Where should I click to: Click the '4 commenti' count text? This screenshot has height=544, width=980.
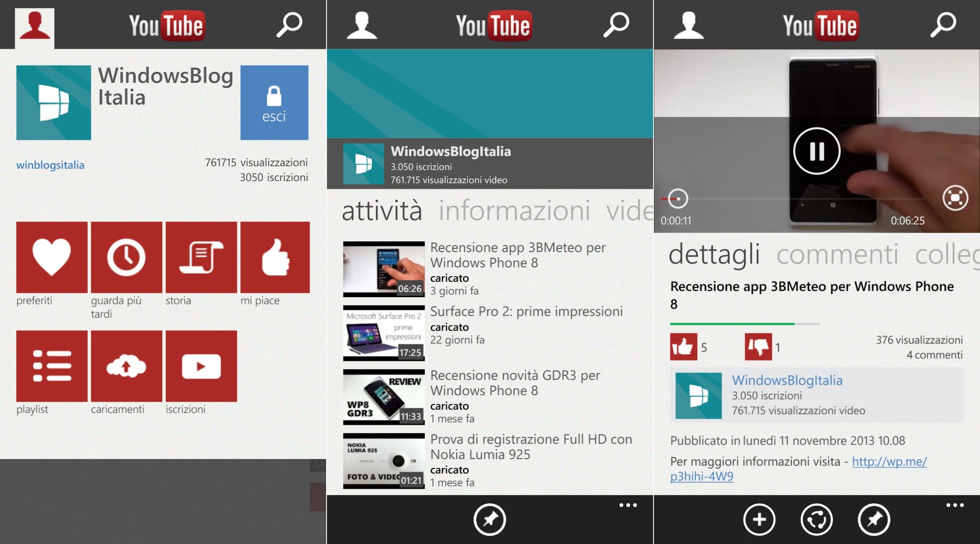coord(935,355)
